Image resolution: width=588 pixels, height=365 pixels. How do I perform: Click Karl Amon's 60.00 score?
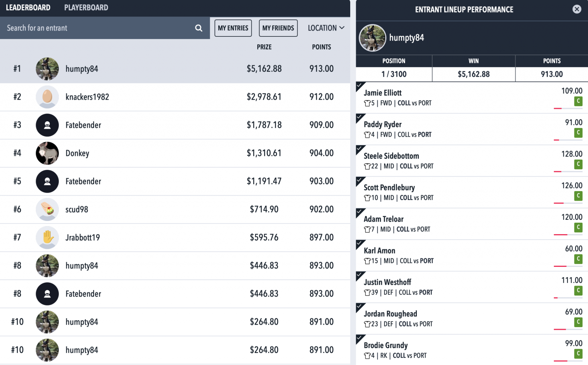pyautogui.click(x=574, y=249)
